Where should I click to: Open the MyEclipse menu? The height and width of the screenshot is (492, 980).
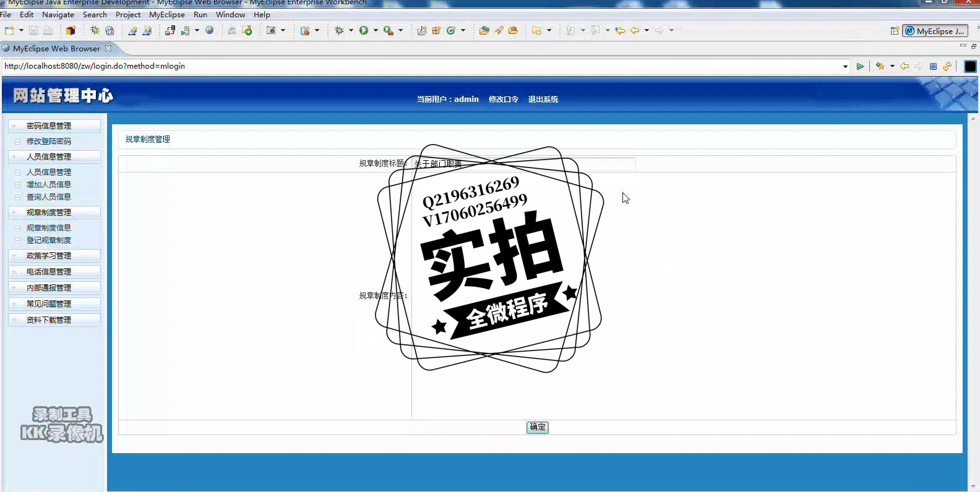pos(167,15)
